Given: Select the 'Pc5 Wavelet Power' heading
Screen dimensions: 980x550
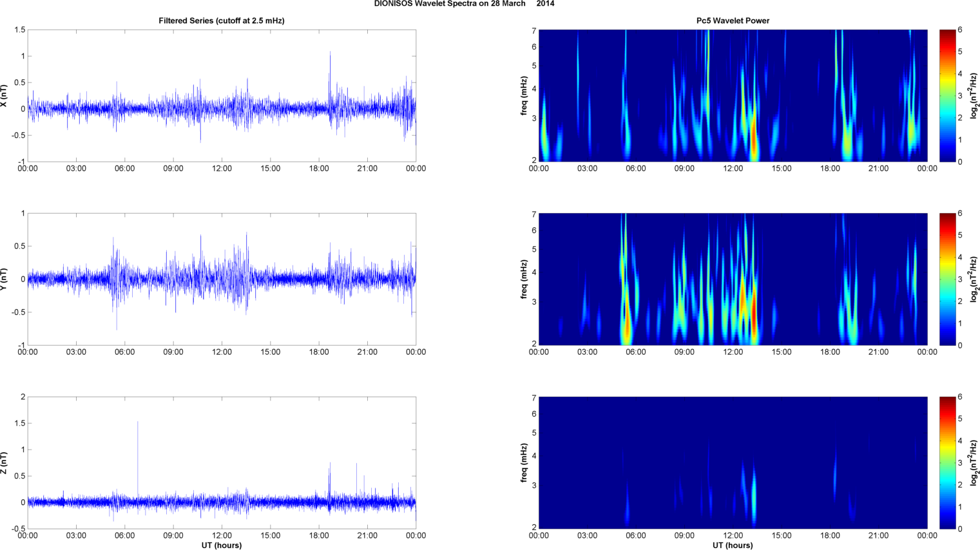Looking at the screenshot, I should click(733, 21).
